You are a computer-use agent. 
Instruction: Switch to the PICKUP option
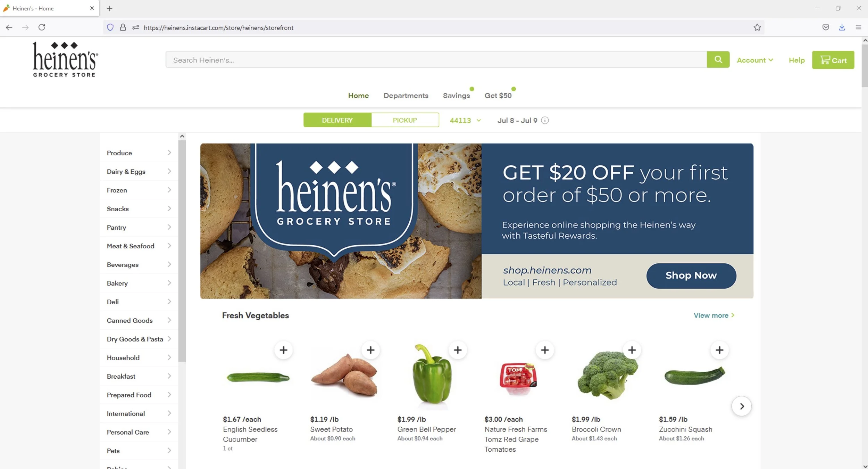[405, 120]
